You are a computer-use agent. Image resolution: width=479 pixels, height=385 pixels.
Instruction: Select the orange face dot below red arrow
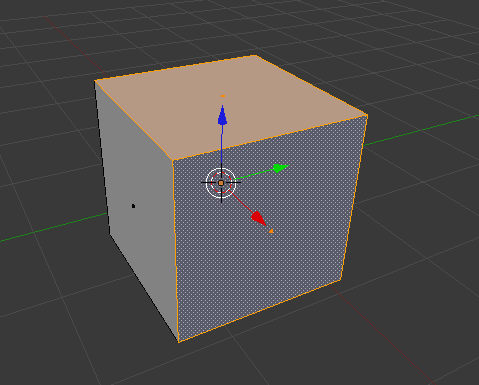click(x=271, y=231)
